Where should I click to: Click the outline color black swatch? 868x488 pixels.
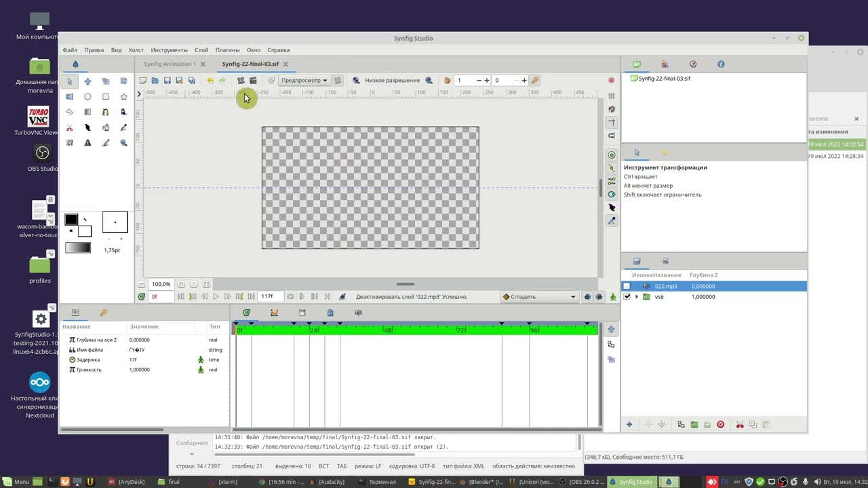[x=71, y=220]
